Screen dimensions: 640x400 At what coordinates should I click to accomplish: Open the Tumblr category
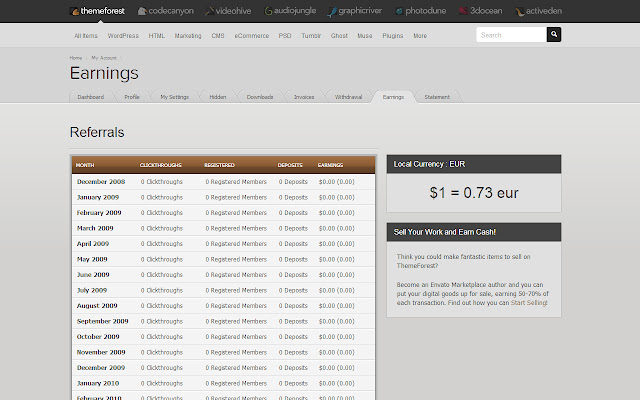pos(311,36)
